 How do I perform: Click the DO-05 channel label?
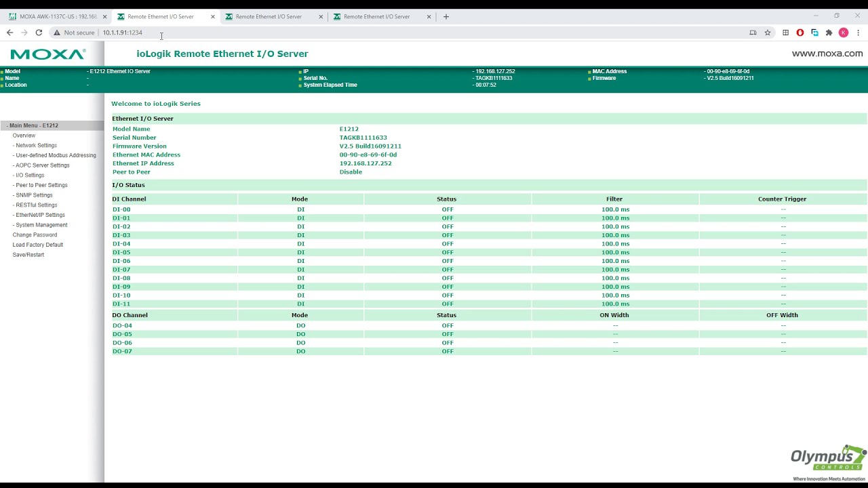[x=122, y=334]
